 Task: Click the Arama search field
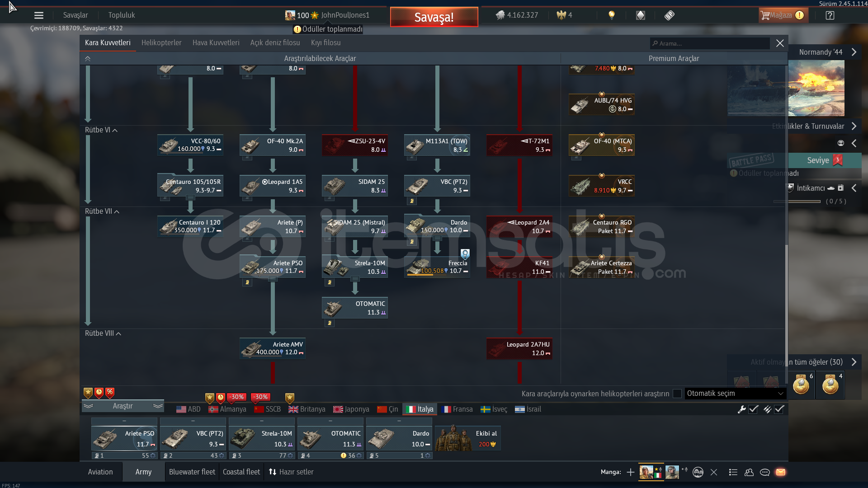point(710,43)
